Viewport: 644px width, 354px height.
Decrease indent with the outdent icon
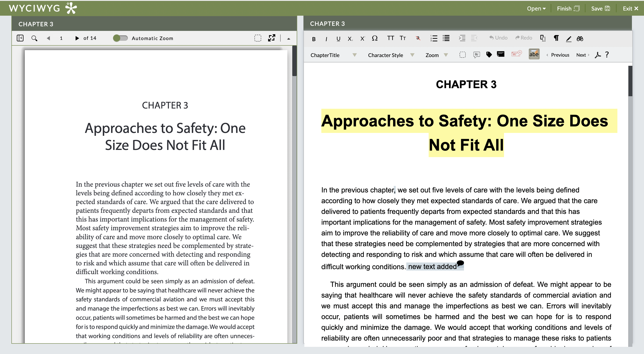point(474,38)
